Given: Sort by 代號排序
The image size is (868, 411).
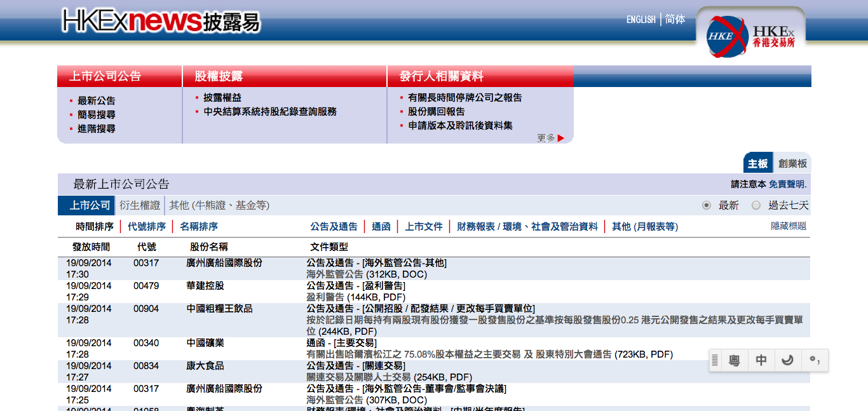Looking at the screenshot, I should tap(147, 227).
